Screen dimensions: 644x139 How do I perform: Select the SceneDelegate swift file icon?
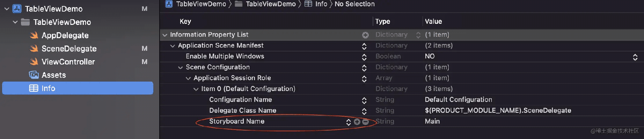click(x=34, y=48)
